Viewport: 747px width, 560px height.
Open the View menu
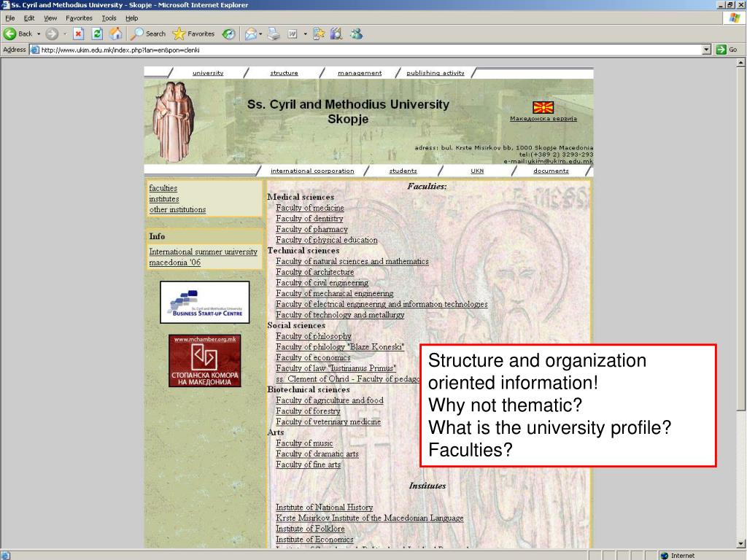tap(50, 18)
